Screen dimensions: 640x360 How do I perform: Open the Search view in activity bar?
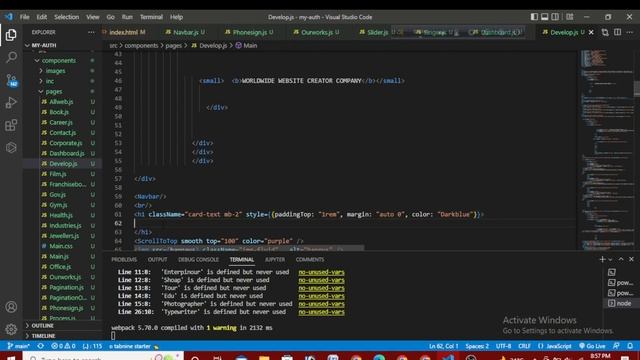(x=11, y=57)
